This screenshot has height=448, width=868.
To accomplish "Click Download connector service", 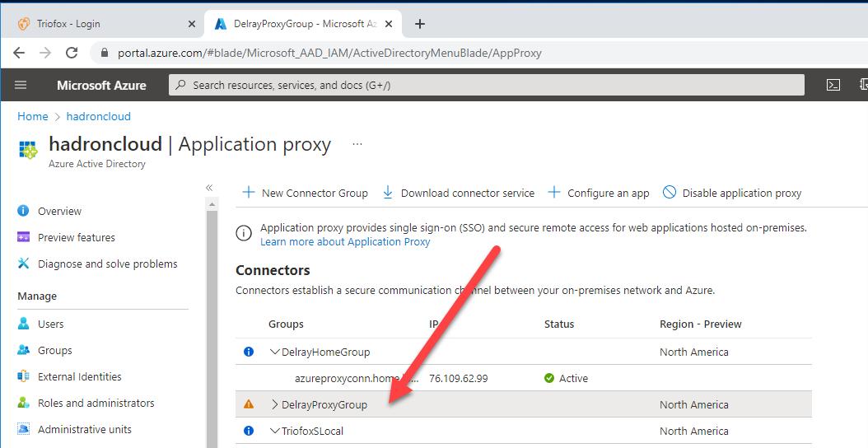I will click(459, 193).
